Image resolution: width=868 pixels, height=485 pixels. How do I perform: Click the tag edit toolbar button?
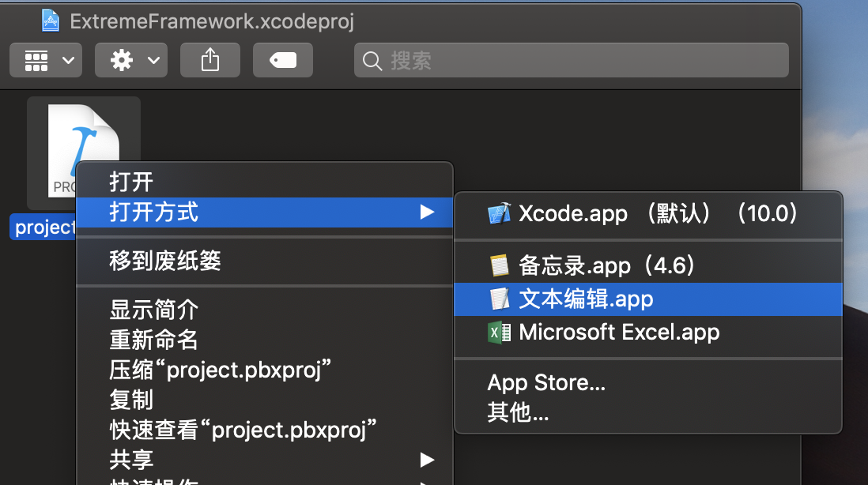pyautogui.click(x=283, y=60)
